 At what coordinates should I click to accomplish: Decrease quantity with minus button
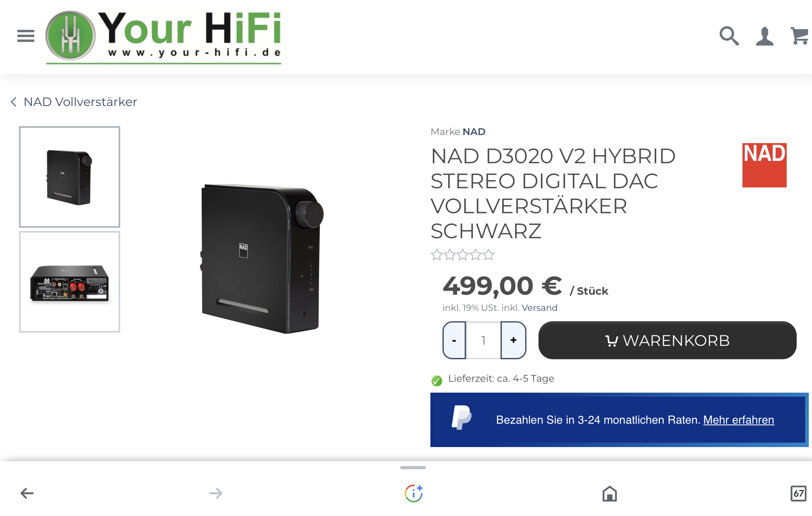pyautogui.click(x=454, y=340)
